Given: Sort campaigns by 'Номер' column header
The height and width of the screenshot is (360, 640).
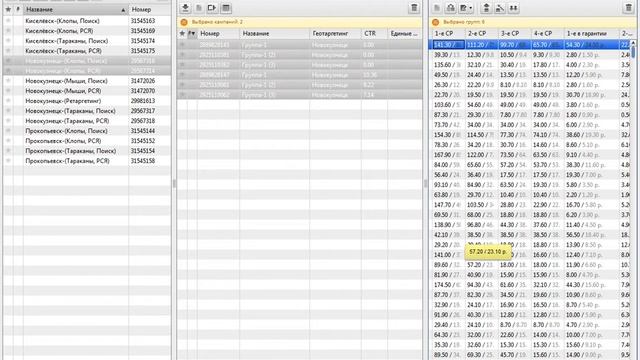Looking at the screenshot, I should tap(150, 9).
